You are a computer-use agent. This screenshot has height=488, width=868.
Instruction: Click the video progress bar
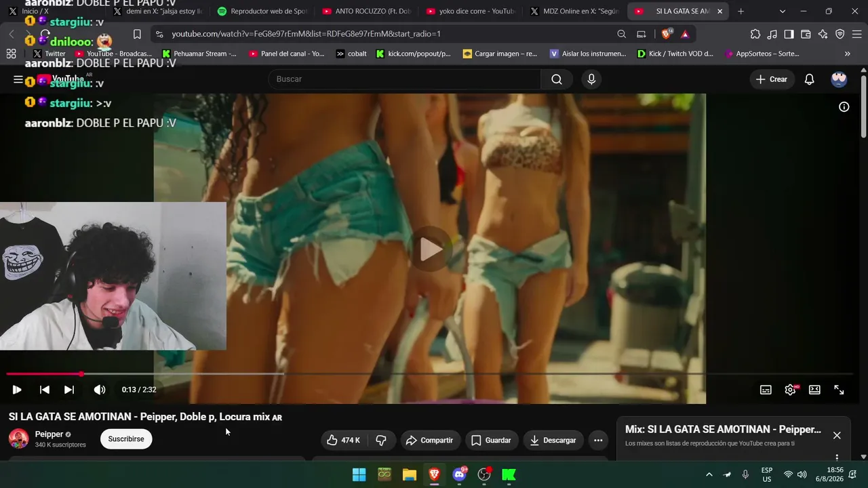click(x=430, y=374)
